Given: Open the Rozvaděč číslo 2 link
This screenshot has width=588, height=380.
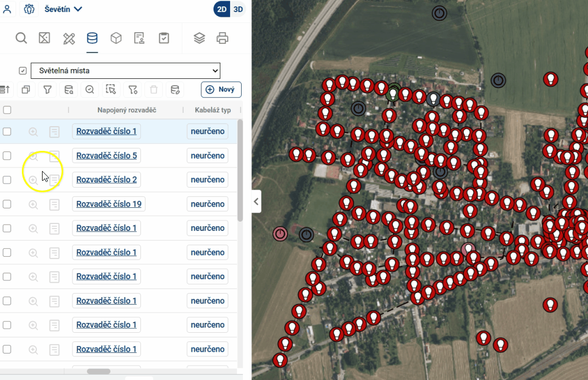Looking at the screenshot, I should pos(106,180).
